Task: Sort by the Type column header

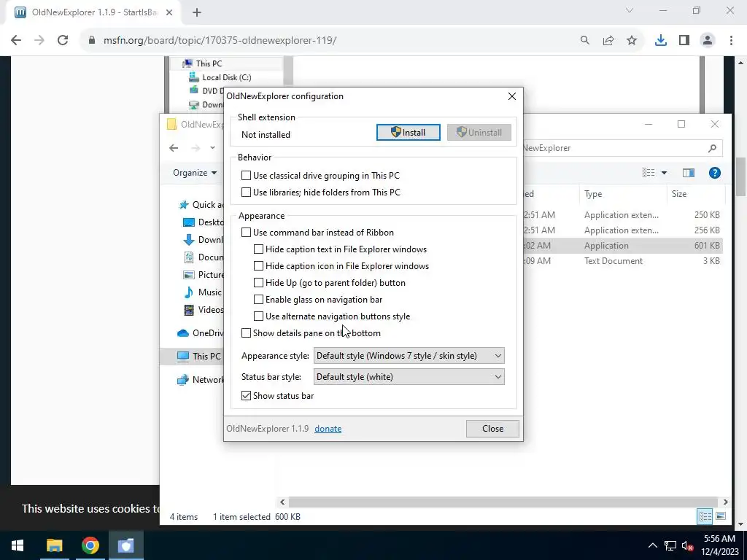Action: coord(622,194)
